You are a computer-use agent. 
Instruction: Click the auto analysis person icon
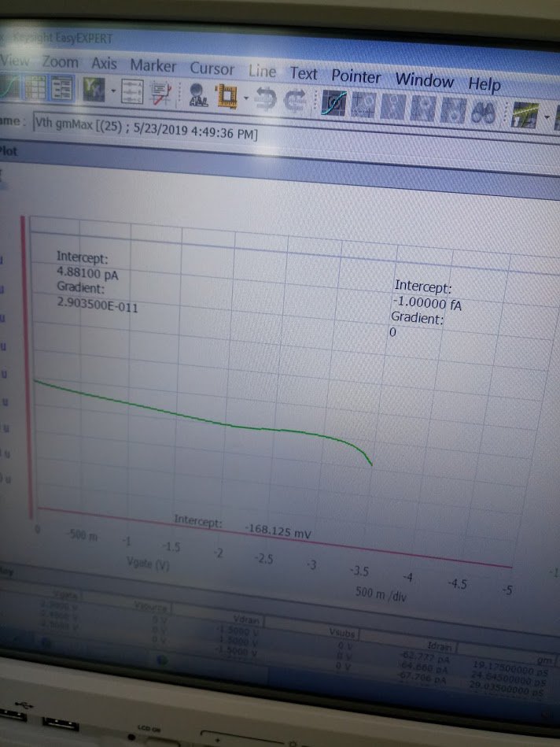coord(198,94)
